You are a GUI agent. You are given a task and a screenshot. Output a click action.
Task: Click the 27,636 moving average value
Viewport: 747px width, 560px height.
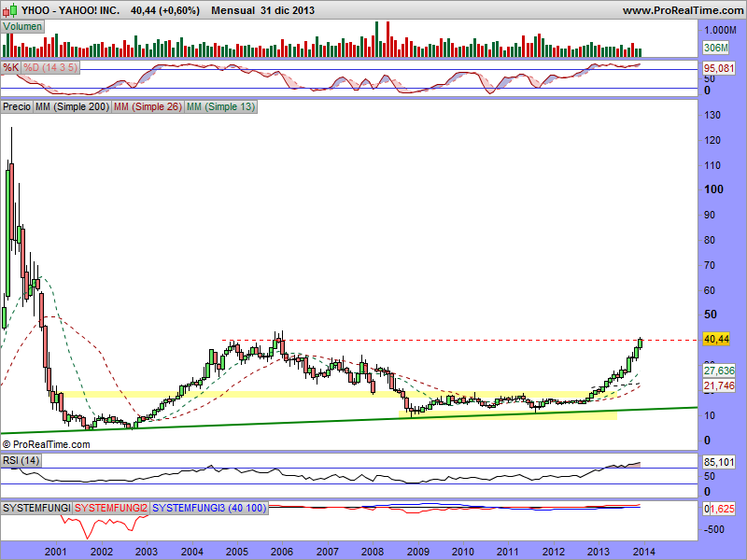tap(719, 371)
